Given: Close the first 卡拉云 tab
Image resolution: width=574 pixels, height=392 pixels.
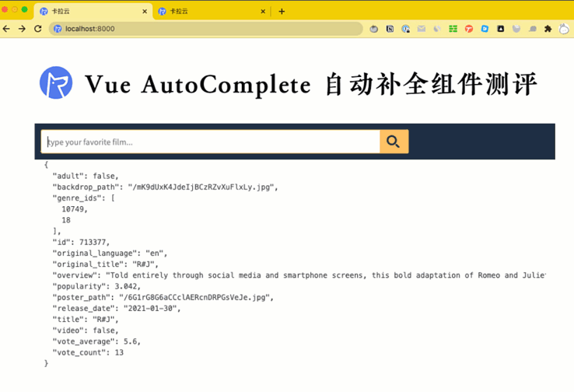Looking at the screenshot, I should 145,12.
